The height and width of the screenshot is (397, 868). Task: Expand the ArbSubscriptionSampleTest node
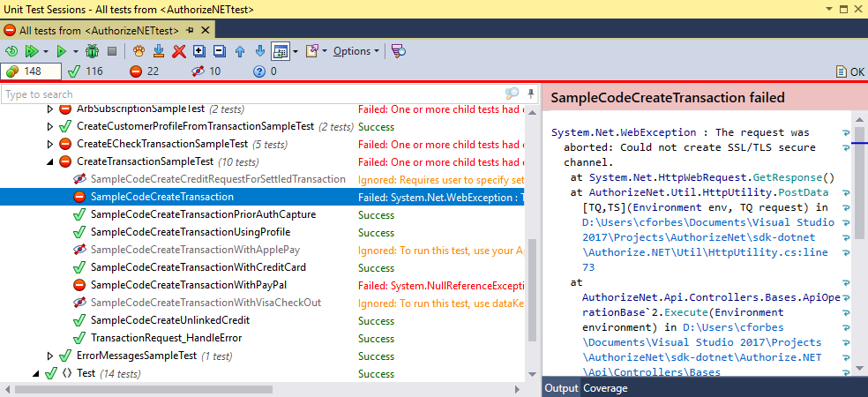point(51,109)
